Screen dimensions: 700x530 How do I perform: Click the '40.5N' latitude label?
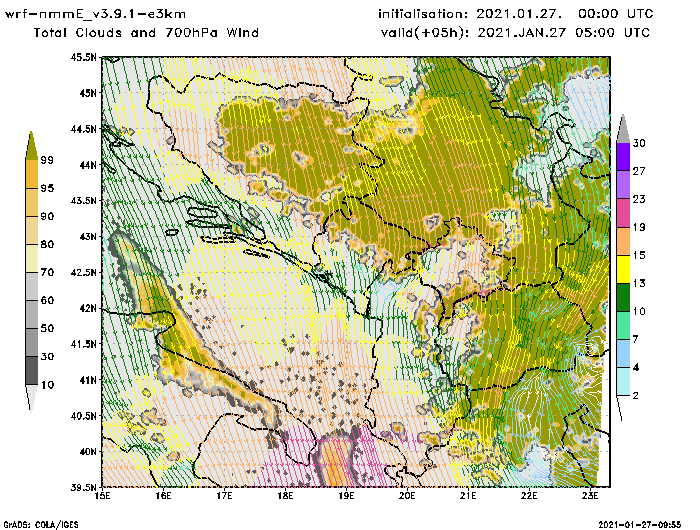tap(83, 416)
